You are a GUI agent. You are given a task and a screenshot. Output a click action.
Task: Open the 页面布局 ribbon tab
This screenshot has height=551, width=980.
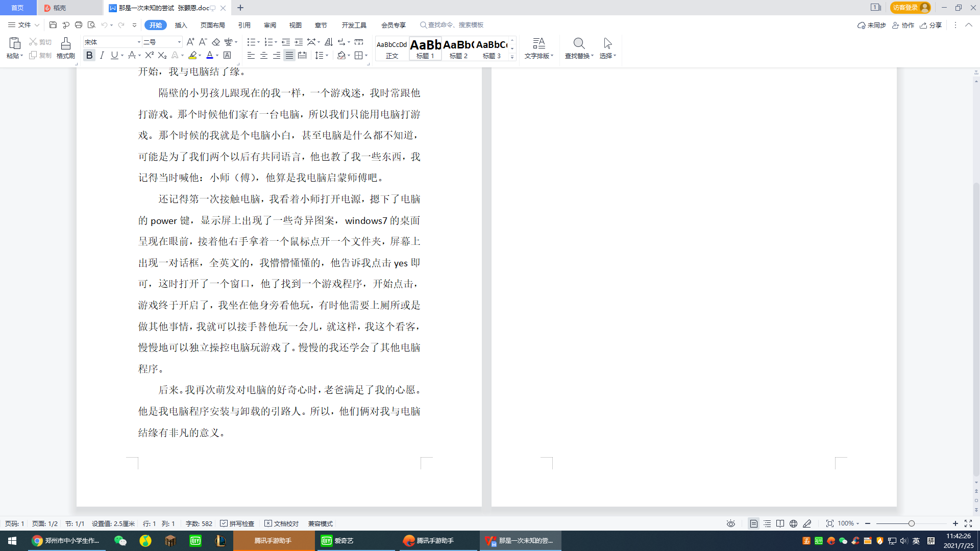point(212,25)
